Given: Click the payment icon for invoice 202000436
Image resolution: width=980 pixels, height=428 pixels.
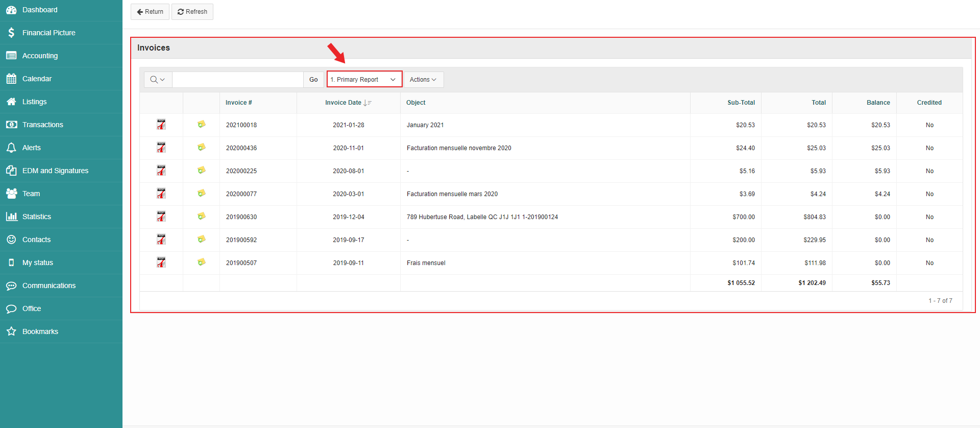Looking at the screenshot, I should tap(202, 148).
